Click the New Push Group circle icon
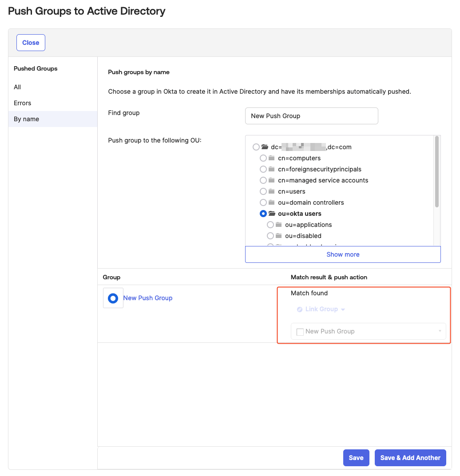The height and width of the screenshot is (476, 460). coord(113,298)
